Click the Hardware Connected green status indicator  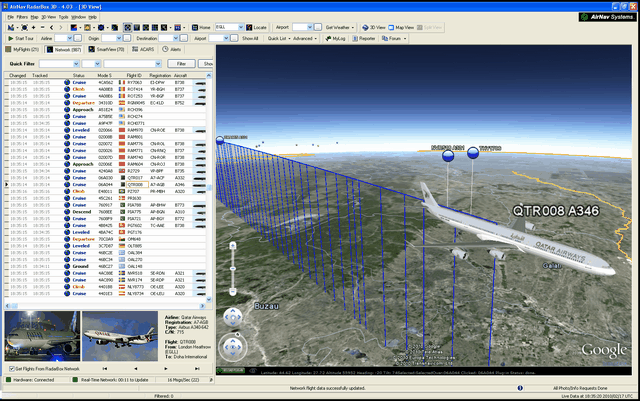click(x=8, y=380)
